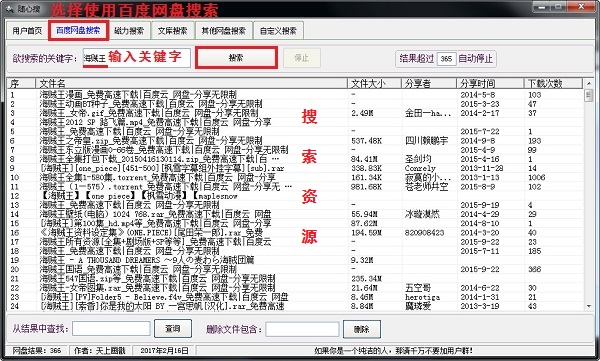Viewport: 600px width, 361px height.
Task: Go to 其他网盘搜索 tab
Action: (223, 31)
